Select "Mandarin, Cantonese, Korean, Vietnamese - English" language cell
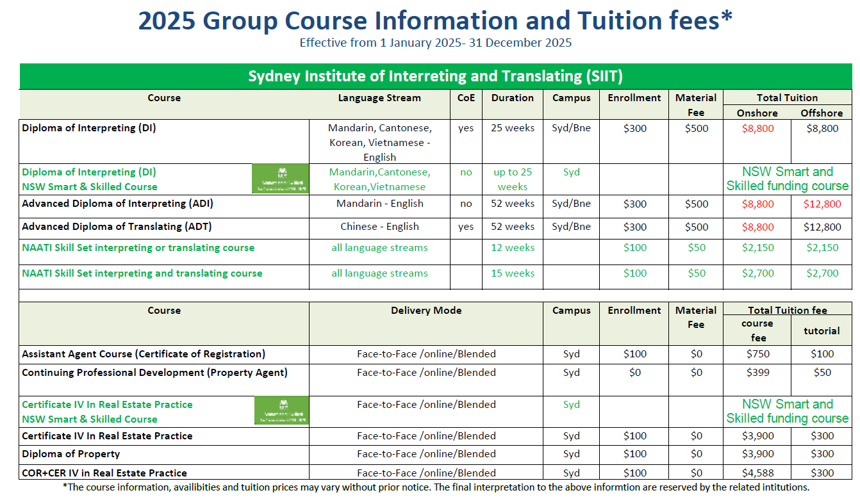This screenshot has width=860, height=504. [379, 142]
